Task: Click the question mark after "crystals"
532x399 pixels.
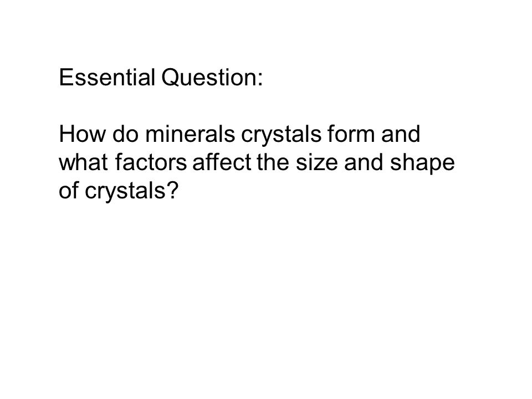Action: tap(173, 190)
